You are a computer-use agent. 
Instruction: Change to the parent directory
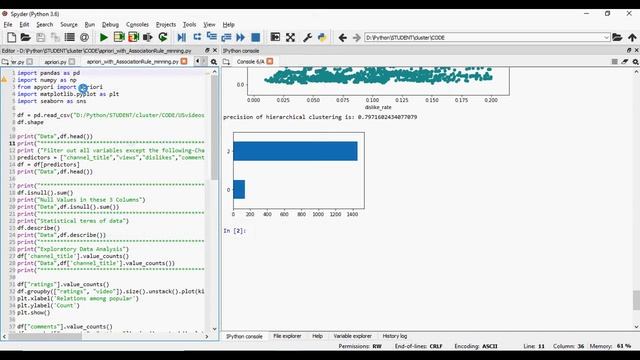632,38
